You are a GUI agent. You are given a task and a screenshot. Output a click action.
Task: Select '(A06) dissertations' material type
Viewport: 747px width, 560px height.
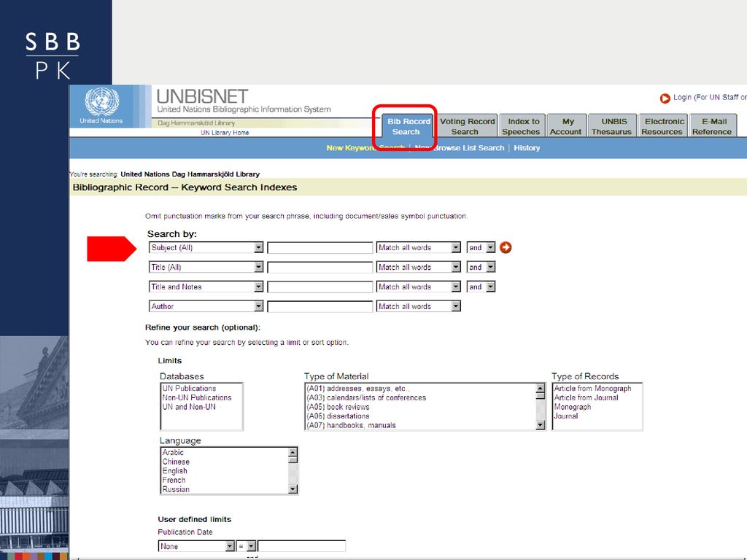tap(338, 416)
